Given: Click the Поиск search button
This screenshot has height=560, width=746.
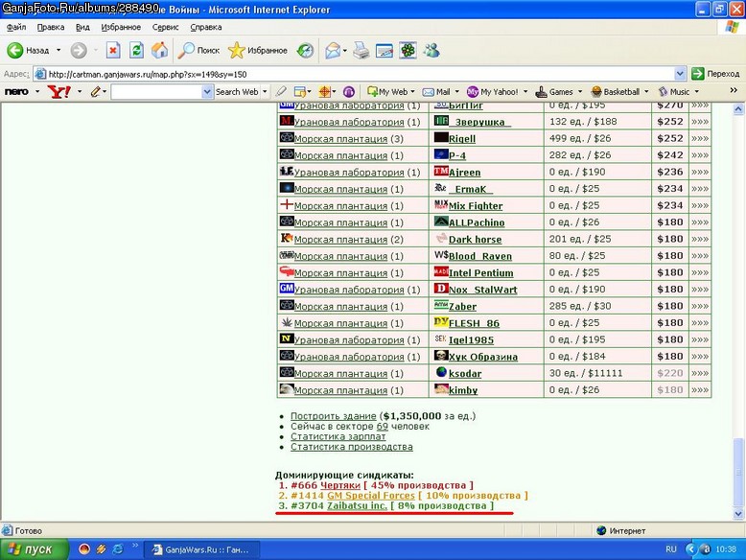Looking at the screenshot, I should coord(198,50).
